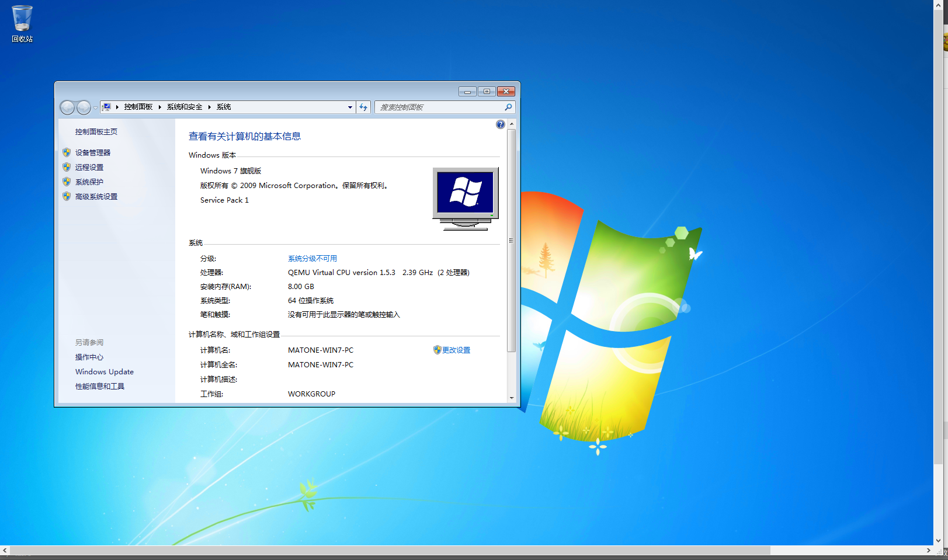
Task: Click processor value QEMU Virtual CPU version 1.5.3
Action: [341, 272]
